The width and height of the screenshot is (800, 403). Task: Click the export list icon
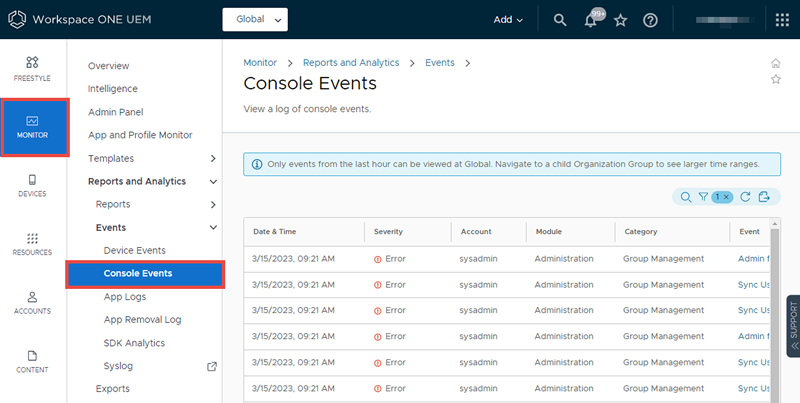[x=764, y=197]
